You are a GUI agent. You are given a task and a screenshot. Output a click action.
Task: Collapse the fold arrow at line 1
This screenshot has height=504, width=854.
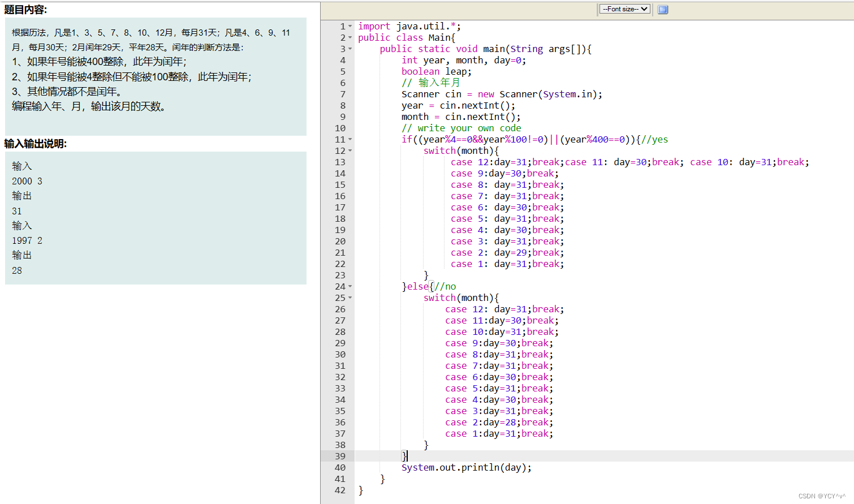click(350, 26)
